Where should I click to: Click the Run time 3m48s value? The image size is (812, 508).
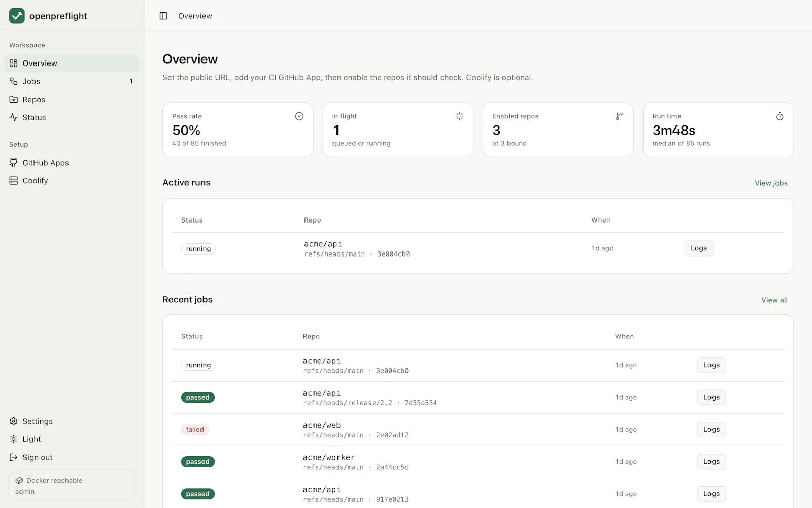(674, 131)
